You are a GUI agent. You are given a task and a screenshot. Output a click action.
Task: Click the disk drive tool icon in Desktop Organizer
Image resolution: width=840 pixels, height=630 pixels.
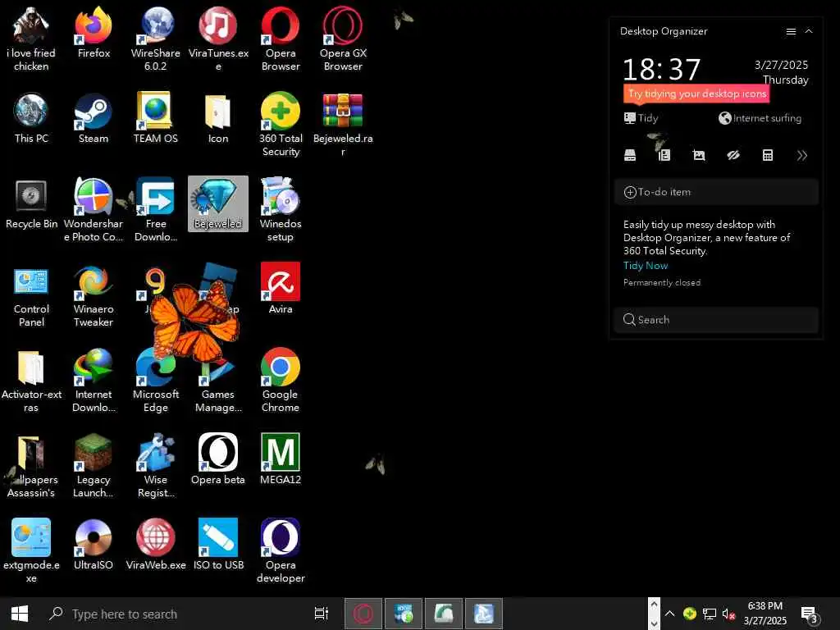pyautogui.click(x=630, y=155)
